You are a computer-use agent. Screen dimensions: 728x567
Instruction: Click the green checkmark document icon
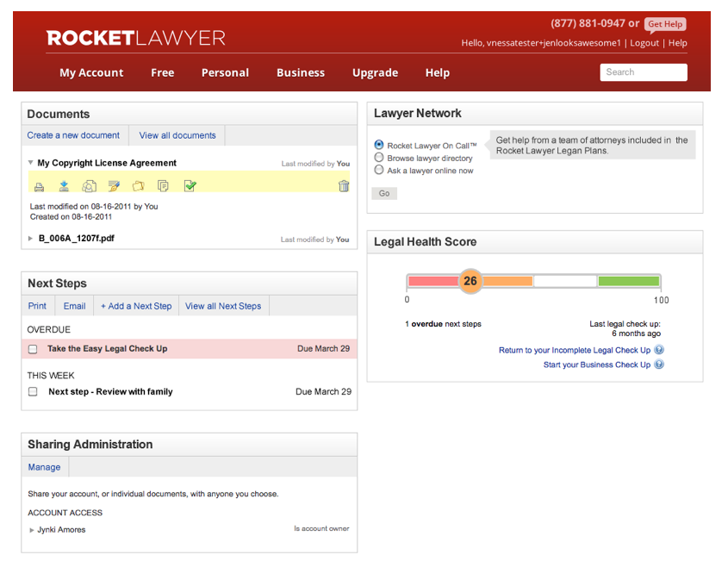click(190, 186)
